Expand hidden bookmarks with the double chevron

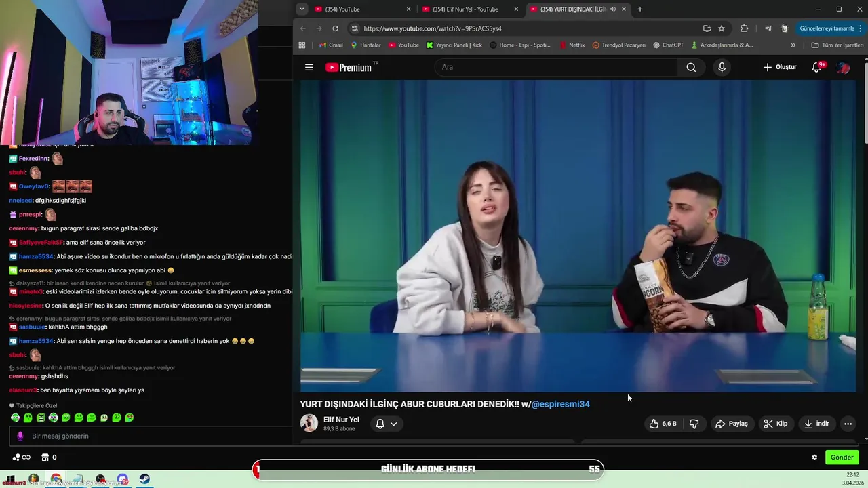[793, 45]
